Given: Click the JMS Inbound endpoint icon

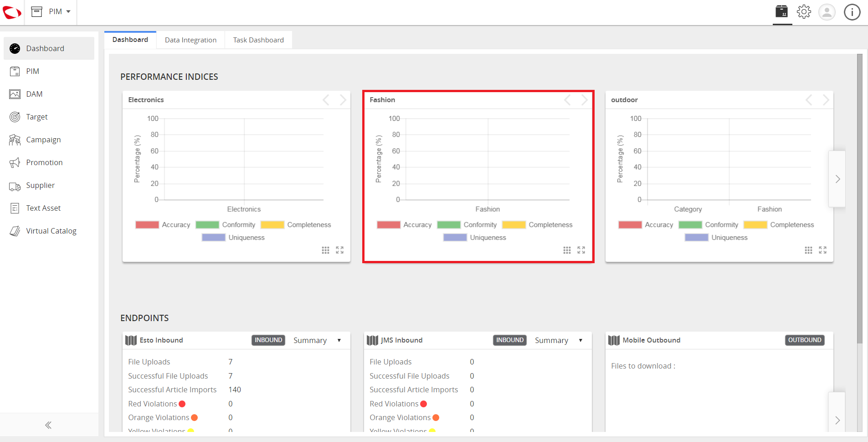Looking at the screenshot, I should click(x=373, y=340).
